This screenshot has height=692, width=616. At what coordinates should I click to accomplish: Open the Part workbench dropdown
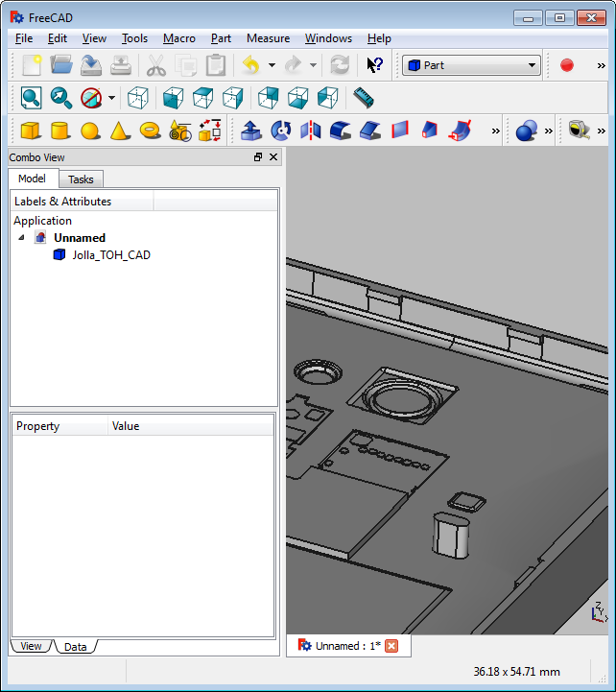pos(471,65)
